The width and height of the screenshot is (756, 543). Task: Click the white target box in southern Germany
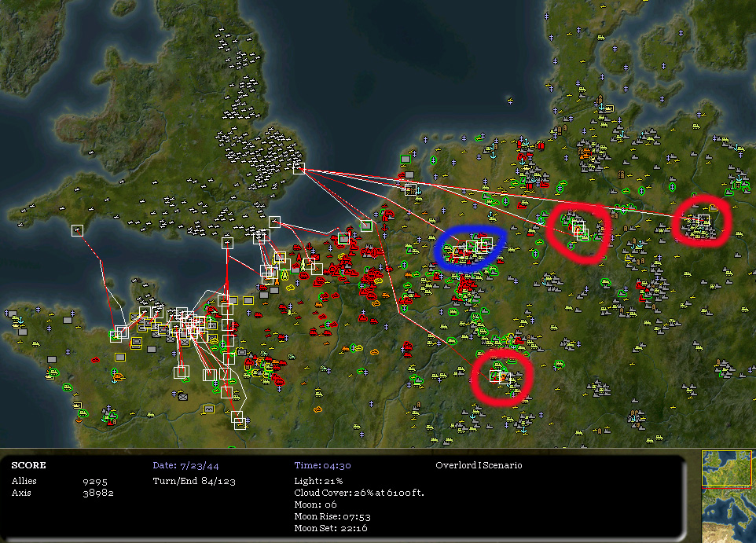[497, 376]
